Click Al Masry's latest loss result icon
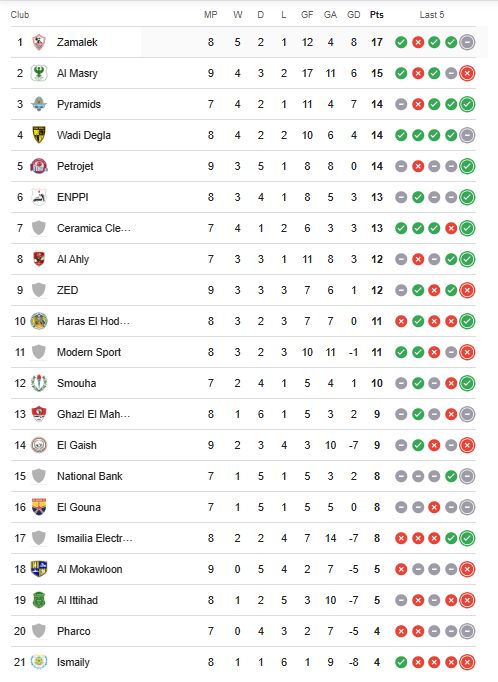 [x=467, y=73]
